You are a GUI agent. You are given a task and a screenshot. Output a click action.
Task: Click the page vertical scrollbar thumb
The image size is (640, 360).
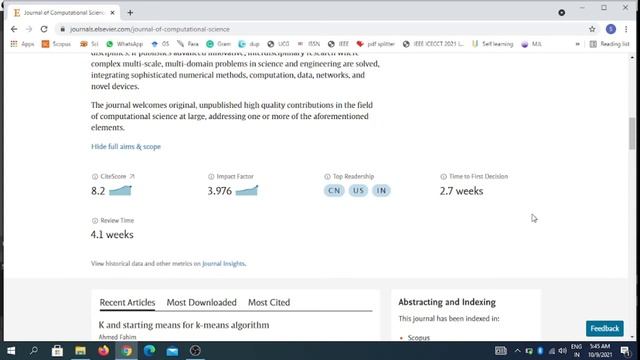click(632, 133)
